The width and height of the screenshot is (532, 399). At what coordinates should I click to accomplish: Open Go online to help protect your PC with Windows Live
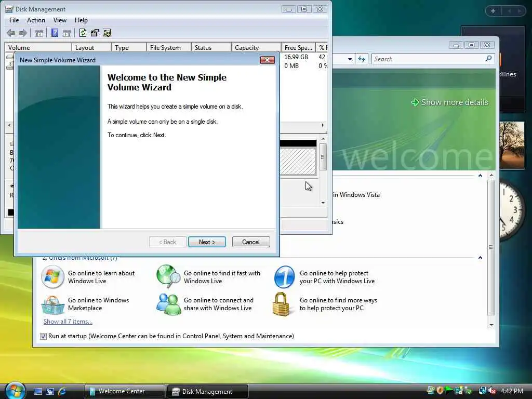pos(324,277)
